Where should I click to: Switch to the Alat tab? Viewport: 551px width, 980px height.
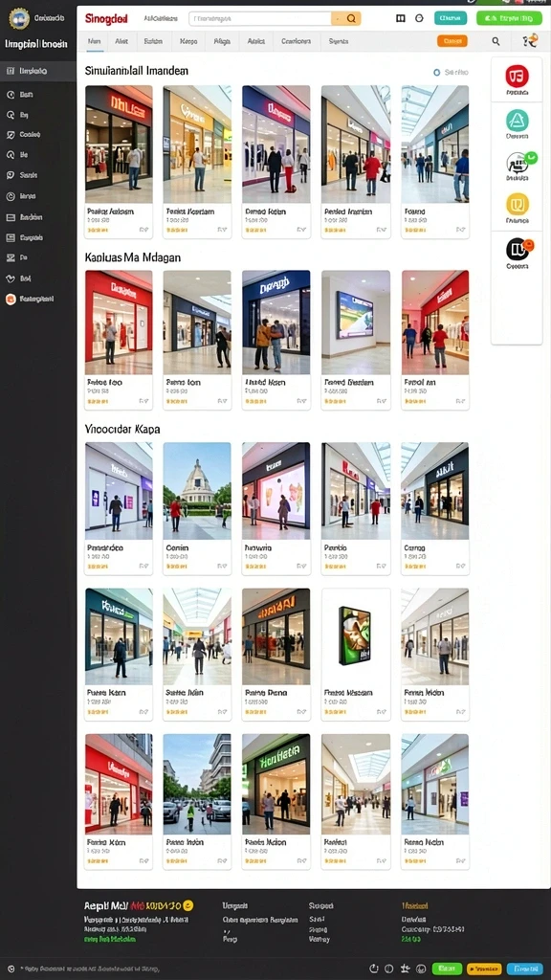(x=121, y=41)
